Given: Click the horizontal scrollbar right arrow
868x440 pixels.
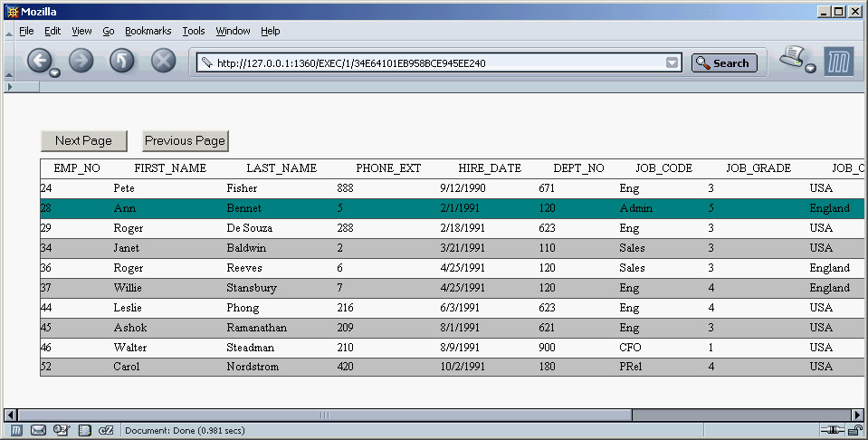Looking at the screenshot, I should click(858, 415).
